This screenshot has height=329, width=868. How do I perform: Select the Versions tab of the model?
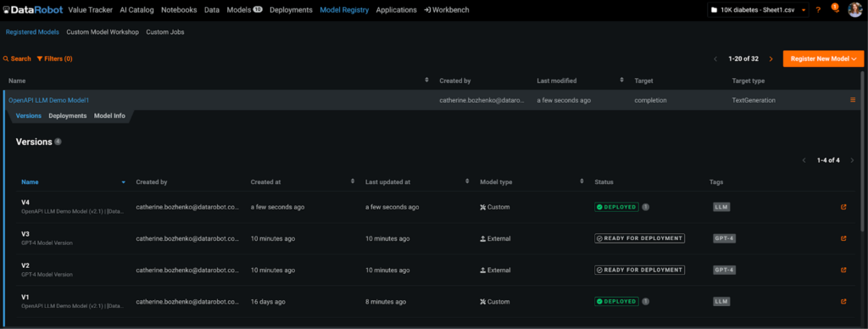coord(29,116)
